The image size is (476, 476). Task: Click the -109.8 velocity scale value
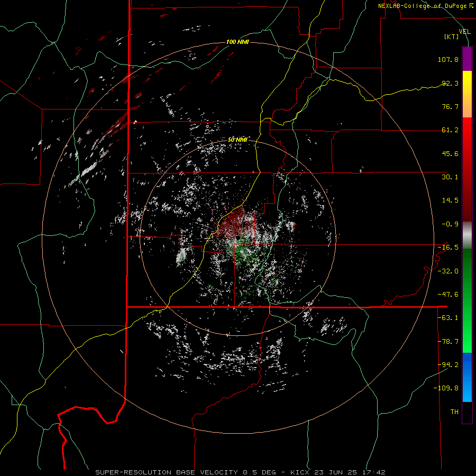pos(446,388)
